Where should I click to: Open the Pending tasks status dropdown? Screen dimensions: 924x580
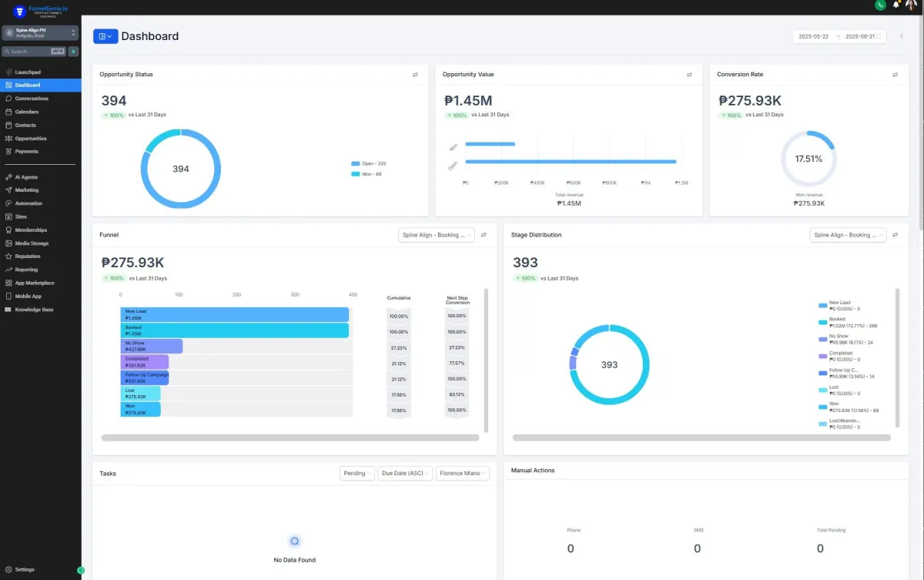click(357, 474)
